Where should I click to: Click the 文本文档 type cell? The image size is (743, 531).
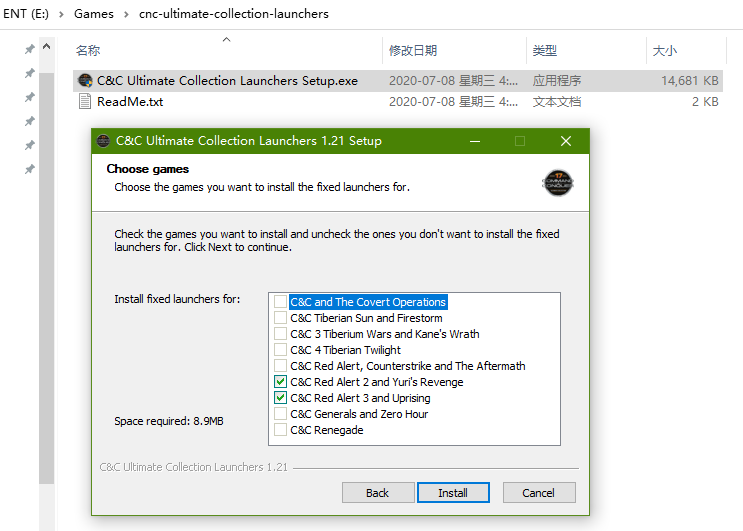coord(556,102)
